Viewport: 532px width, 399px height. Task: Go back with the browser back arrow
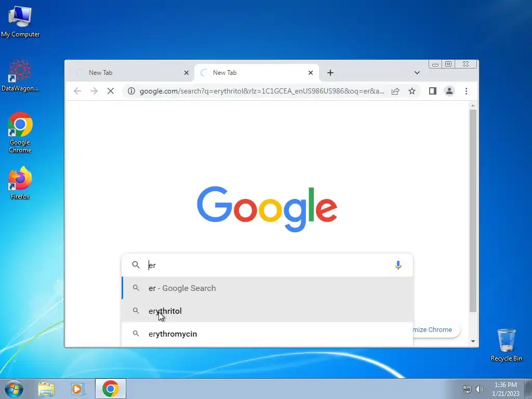tap(77, 91)
